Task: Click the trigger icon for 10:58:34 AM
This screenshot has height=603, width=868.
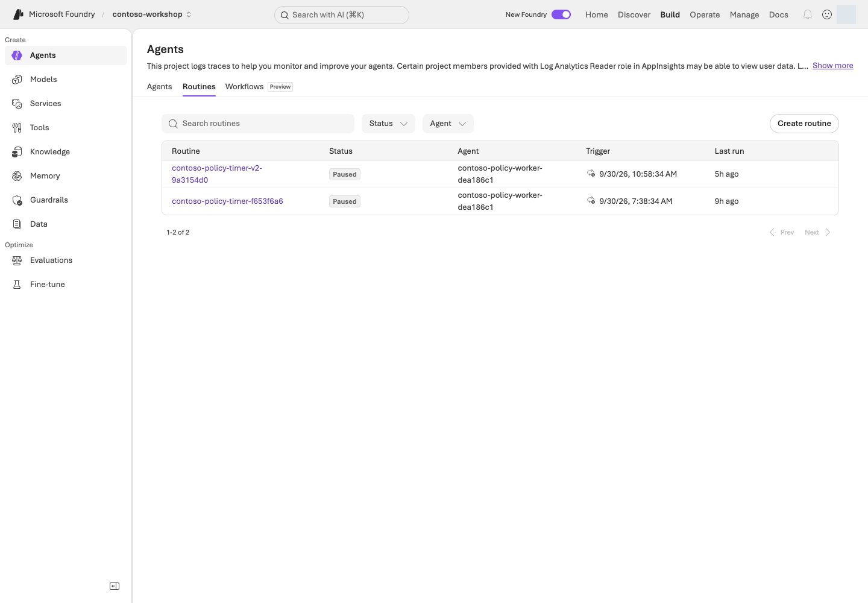Action: click(591, 174)
